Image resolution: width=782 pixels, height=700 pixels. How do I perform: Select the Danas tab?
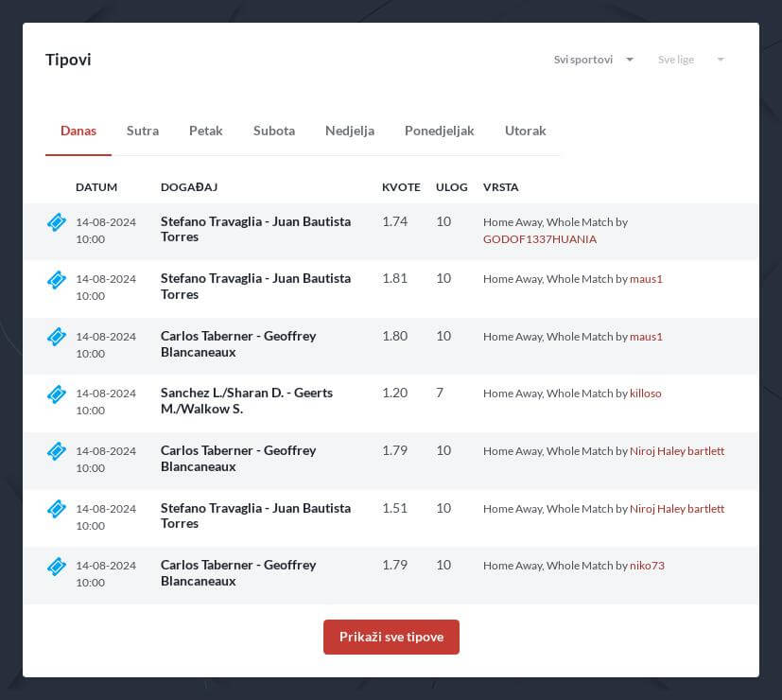point(78,131)
